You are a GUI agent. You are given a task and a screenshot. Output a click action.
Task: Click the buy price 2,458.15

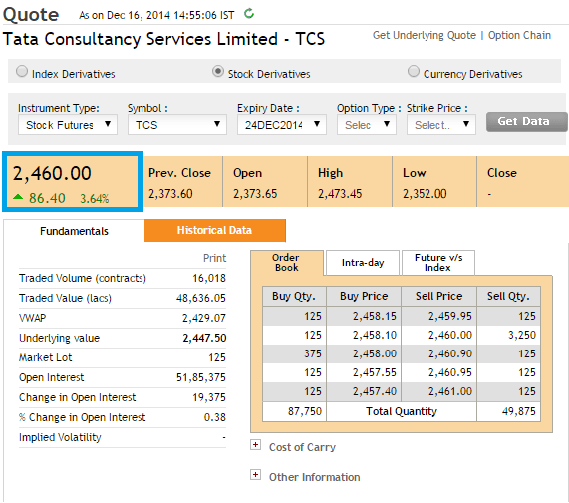[x=375, y=316]
